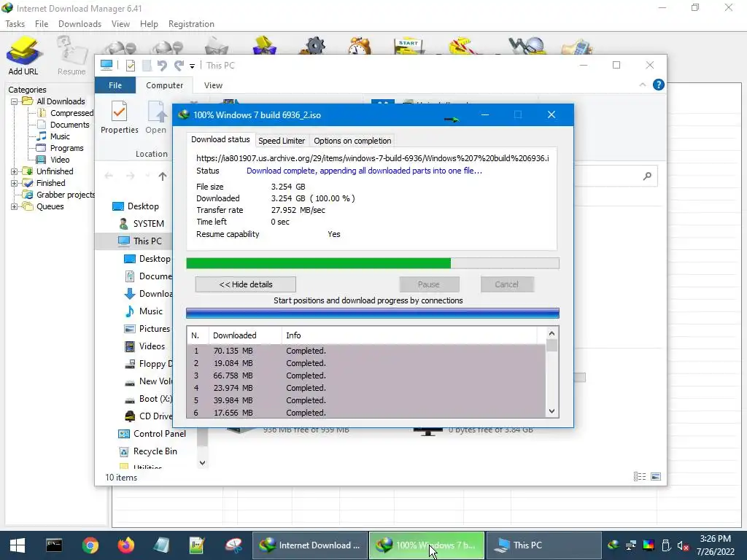Launch Command Prompt from the taskbar
Image resolution: width=747 pixels, height=560 pixels.
(x=54, y=545)
